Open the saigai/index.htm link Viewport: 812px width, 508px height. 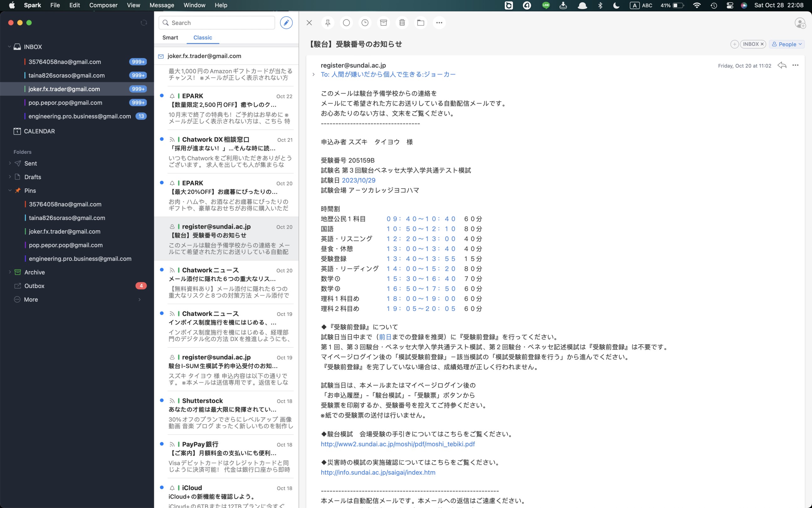[x=378, y=472]
